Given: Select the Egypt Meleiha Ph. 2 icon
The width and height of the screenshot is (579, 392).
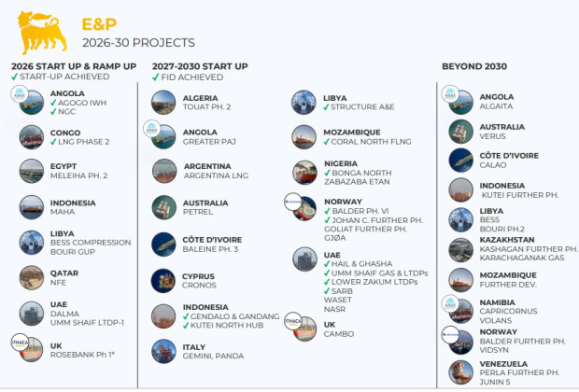Looking at the screenshot, I should pos(31,171).
